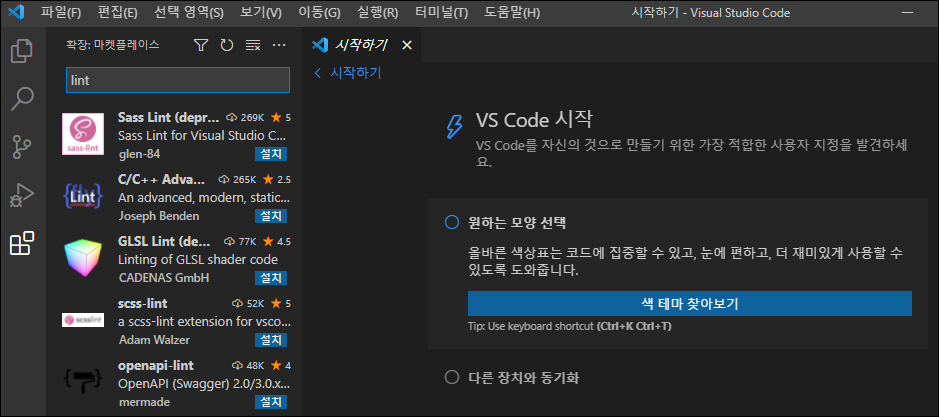Open the Explorer view in activity bar
This screenshot has width=939, height=417.
point(23,51)
